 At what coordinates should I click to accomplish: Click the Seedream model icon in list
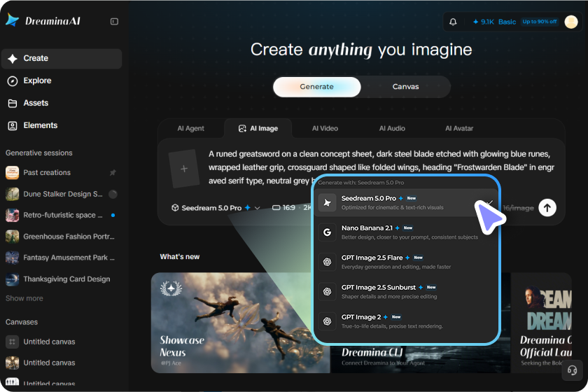327,202
